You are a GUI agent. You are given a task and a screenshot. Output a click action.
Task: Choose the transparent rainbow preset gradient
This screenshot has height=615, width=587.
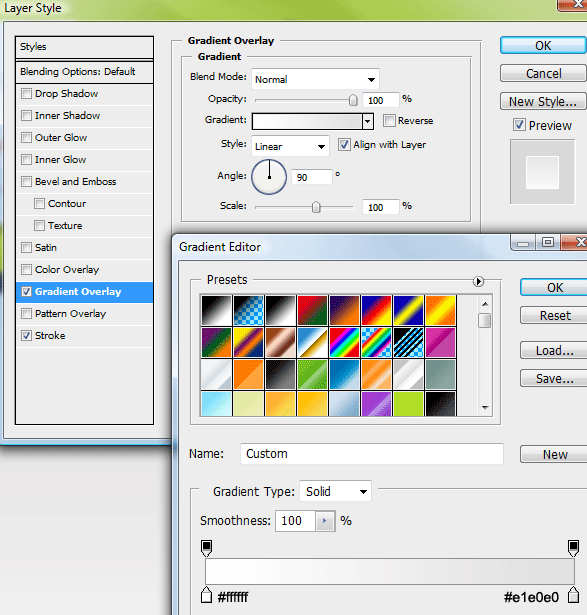[376, 342]
